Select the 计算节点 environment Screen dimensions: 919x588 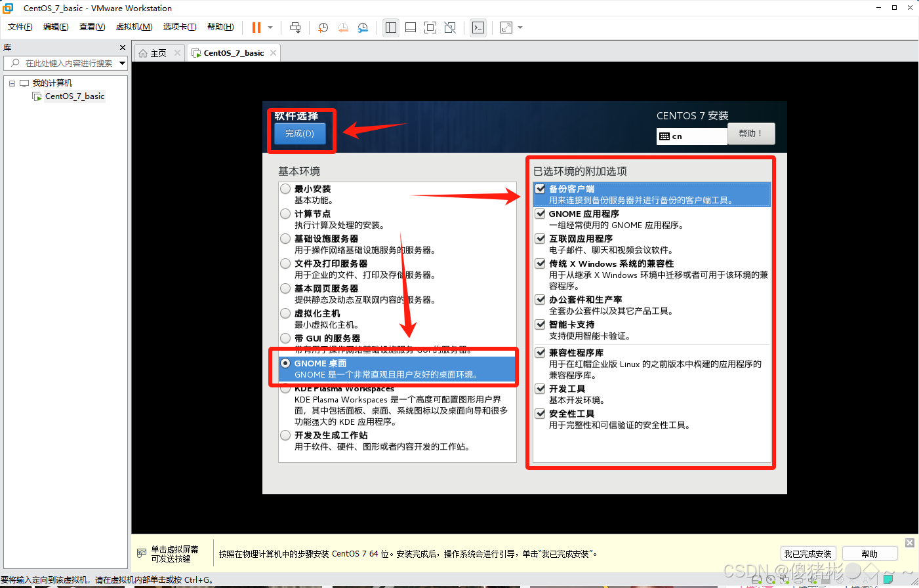pyautogui.click(x=285, y=214)
